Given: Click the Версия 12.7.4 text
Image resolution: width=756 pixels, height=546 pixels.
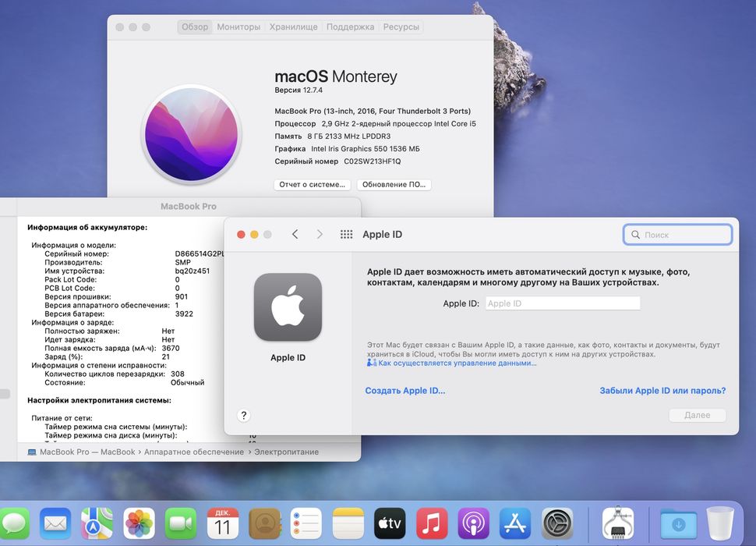Looking at the screenshot, I should click(299, 90).
